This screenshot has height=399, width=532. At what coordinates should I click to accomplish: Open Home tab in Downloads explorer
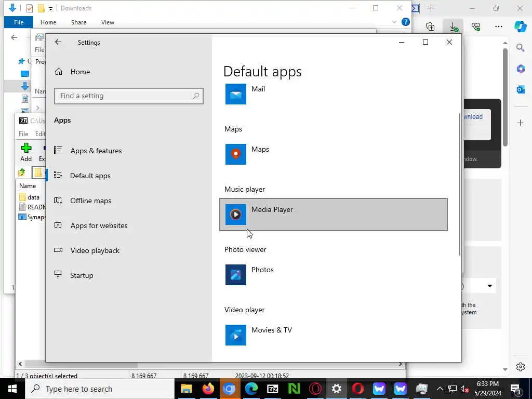tap(48, 22)
